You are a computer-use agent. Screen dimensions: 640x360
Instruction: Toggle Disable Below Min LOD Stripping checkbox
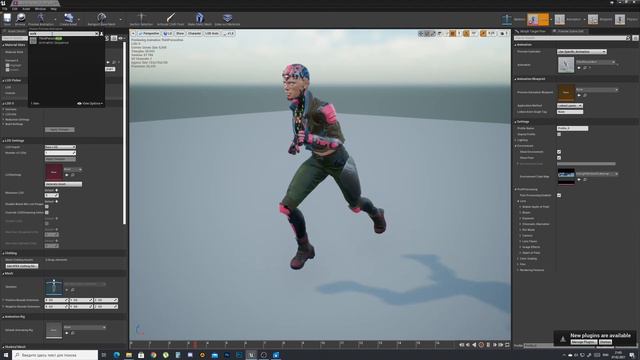47,207
